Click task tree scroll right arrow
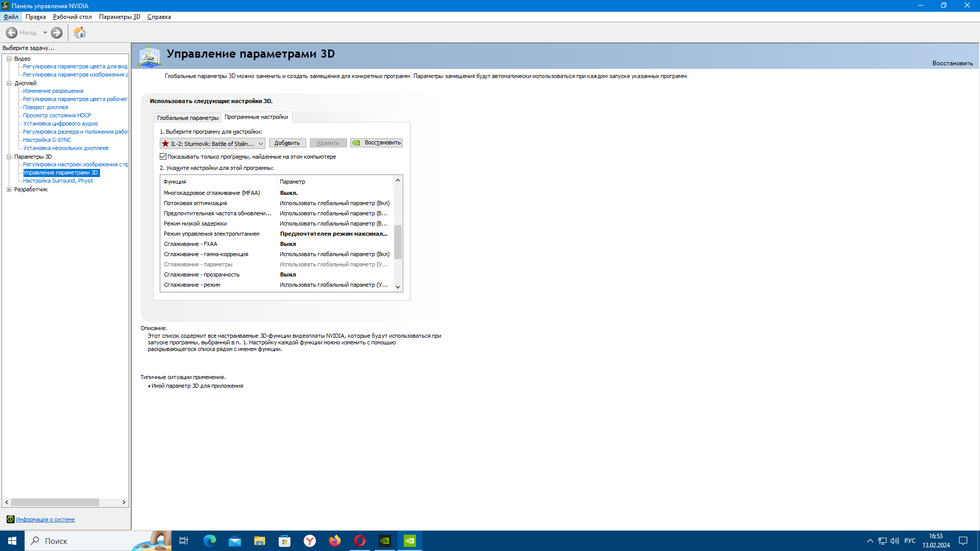The width and height of the screenshot is (980, 551). (124, 502)
